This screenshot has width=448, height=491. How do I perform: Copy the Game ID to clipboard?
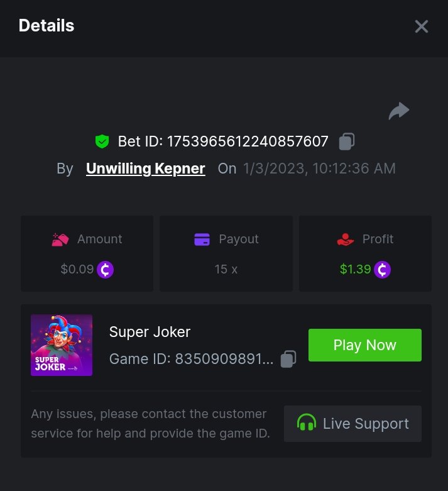click(288, 359)
